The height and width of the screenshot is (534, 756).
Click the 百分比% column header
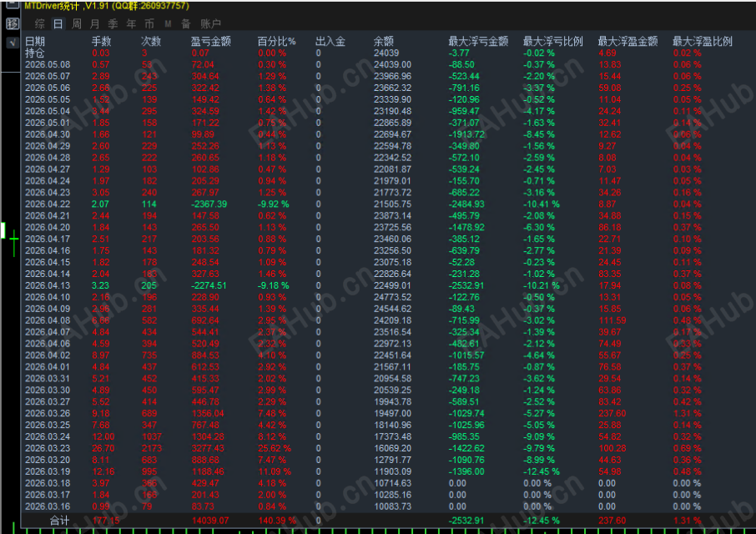coord(276,42)
